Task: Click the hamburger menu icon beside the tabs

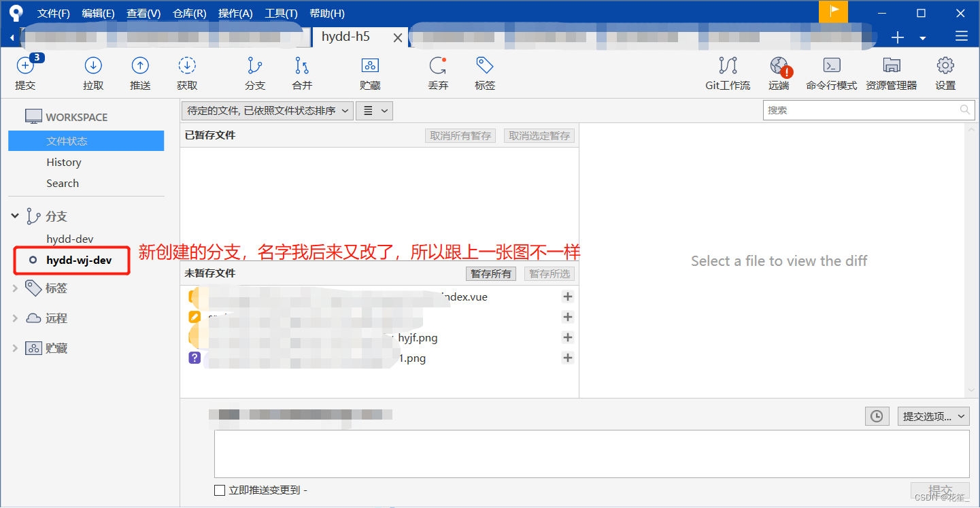Action: coord(961,36)
